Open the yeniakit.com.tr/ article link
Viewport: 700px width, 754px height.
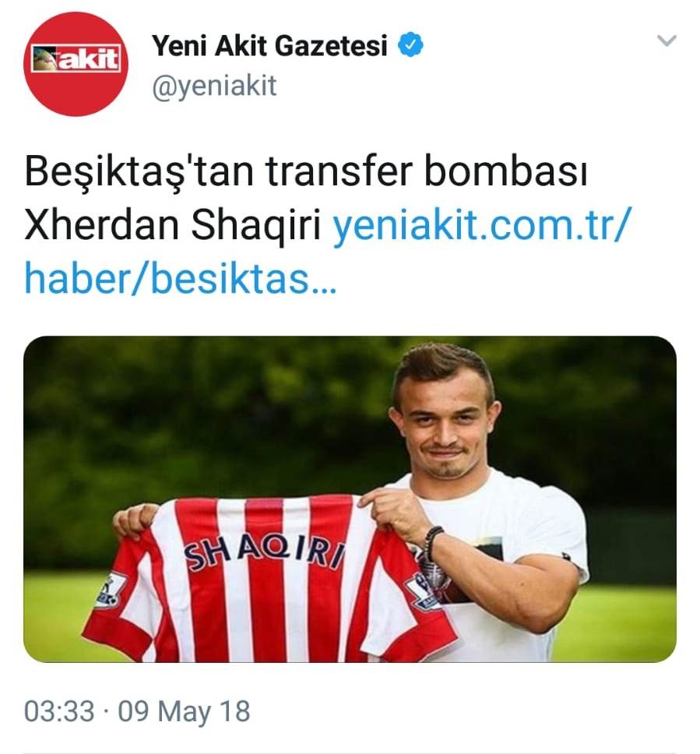click(x=480, y=226)
